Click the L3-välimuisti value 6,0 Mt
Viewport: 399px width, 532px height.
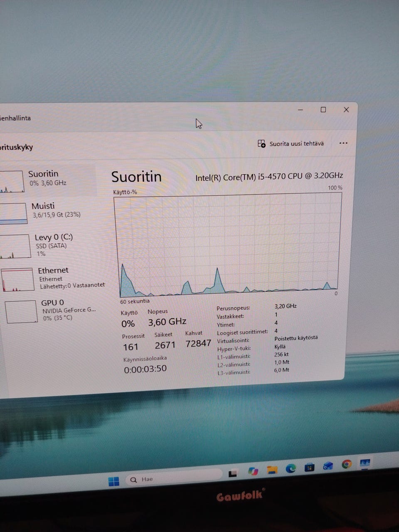[282, 370]
